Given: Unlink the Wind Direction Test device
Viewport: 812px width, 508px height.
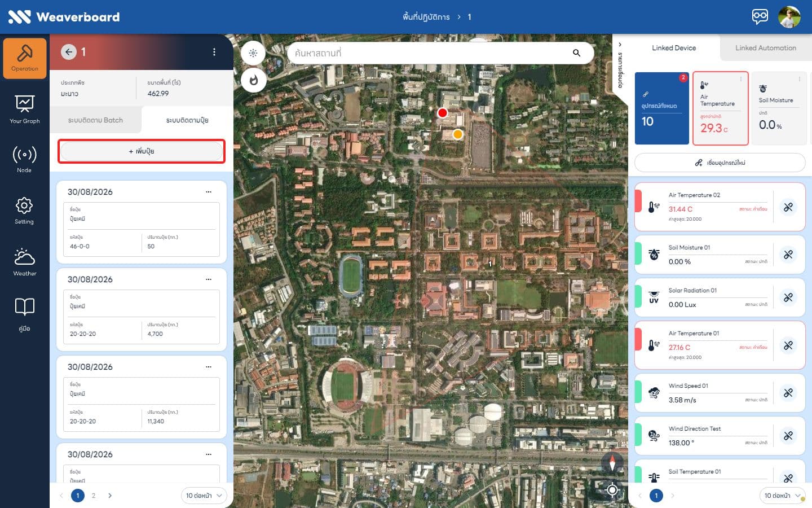Looking at the screenshot, I should [788, 436].
